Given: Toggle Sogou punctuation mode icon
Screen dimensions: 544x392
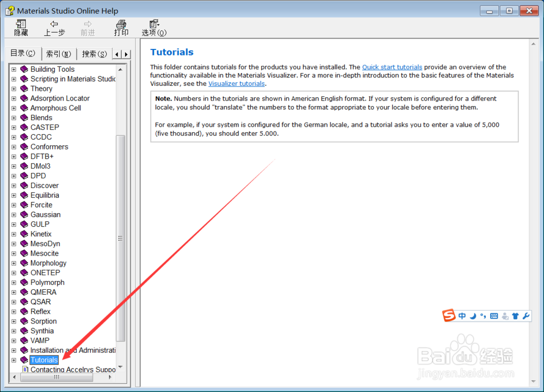Looking at the screenshot, I should coord(483,316).
